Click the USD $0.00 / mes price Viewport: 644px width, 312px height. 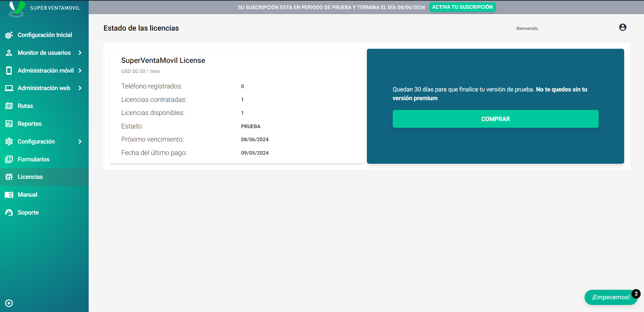pyautogui.click(x=140, y=71)
